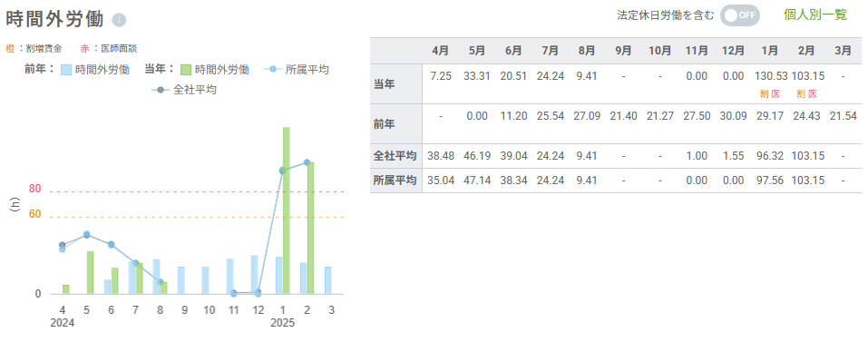
Task: Click the 割 医 markers under 130.53
Action: tap(771, 94)
